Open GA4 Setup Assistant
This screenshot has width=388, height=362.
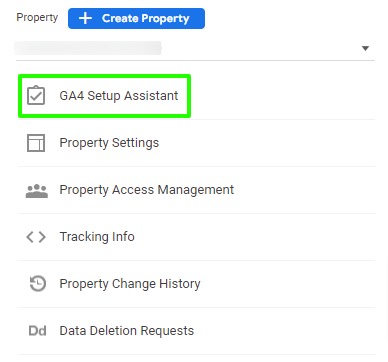click(119, 96)
